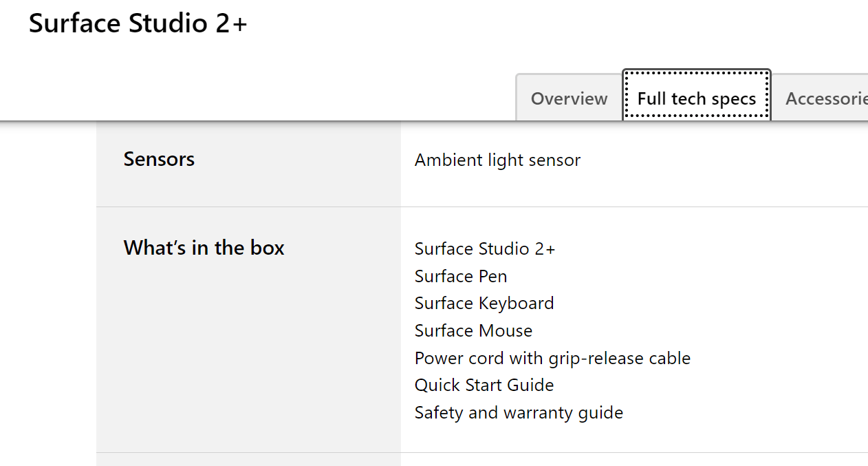Viewport: 868px width, 466px height.
Task: Click the Surface Pen list item
Action: pyautogui.click(x=461, y=276)
